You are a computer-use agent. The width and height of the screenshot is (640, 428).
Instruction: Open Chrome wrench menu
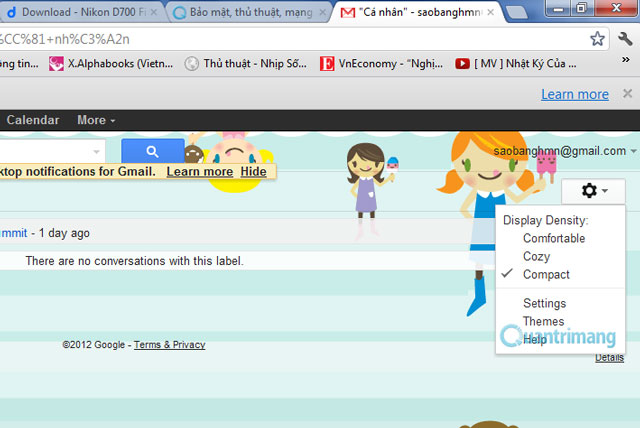[x=625, y=39]
